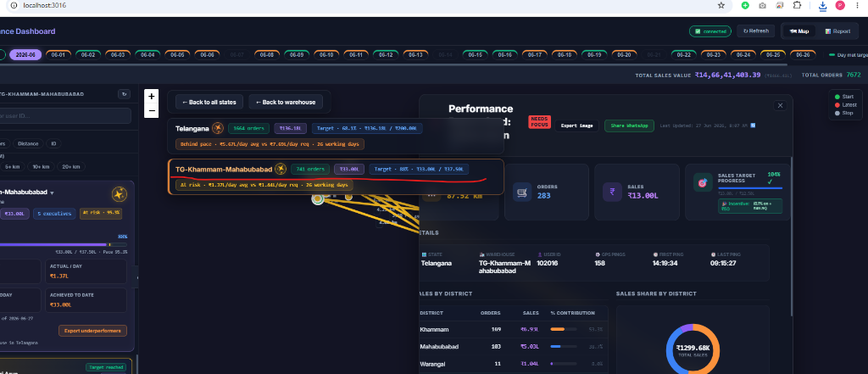Select date 06-26 in the timeline

click(x=804, y=55)
